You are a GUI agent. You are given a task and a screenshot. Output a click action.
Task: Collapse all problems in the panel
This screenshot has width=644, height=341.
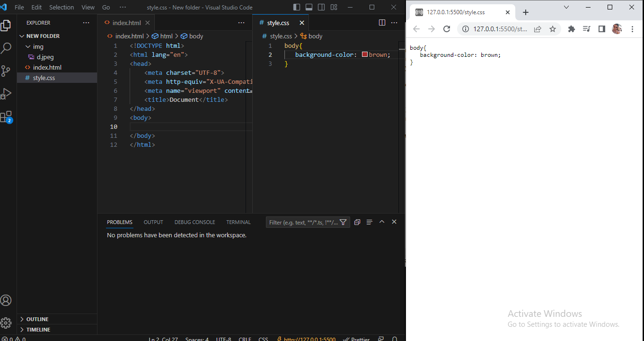pos(357,222)
